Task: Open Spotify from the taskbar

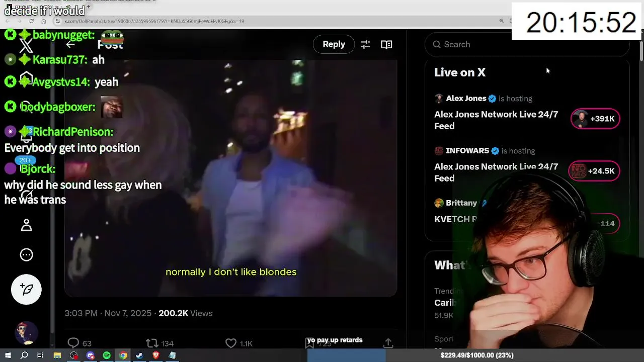Action: click(107, 355)
